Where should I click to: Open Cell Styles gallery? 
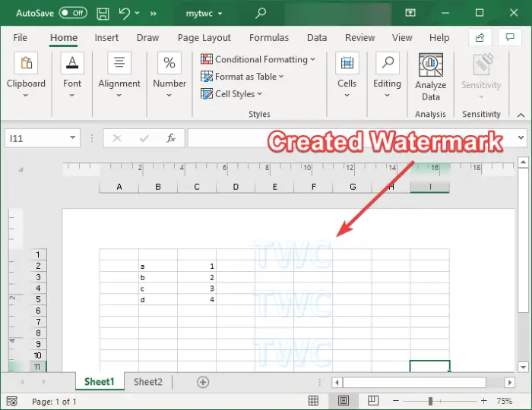point(231,94)
